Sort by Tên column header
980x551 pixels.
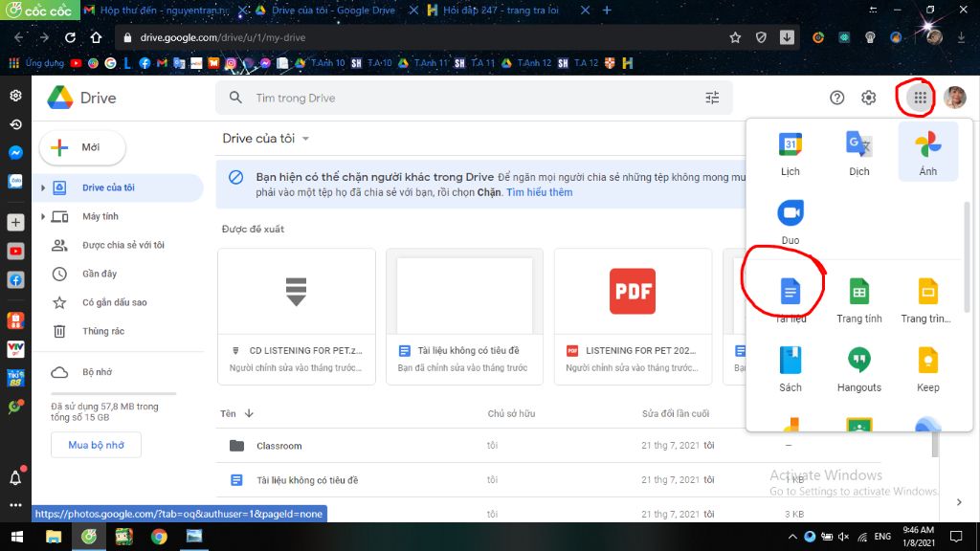click(228, 413)
